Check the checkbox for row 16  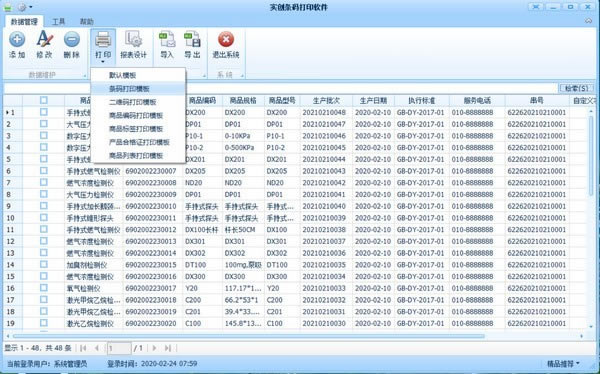pyautogui.click(x=44, y=288)
